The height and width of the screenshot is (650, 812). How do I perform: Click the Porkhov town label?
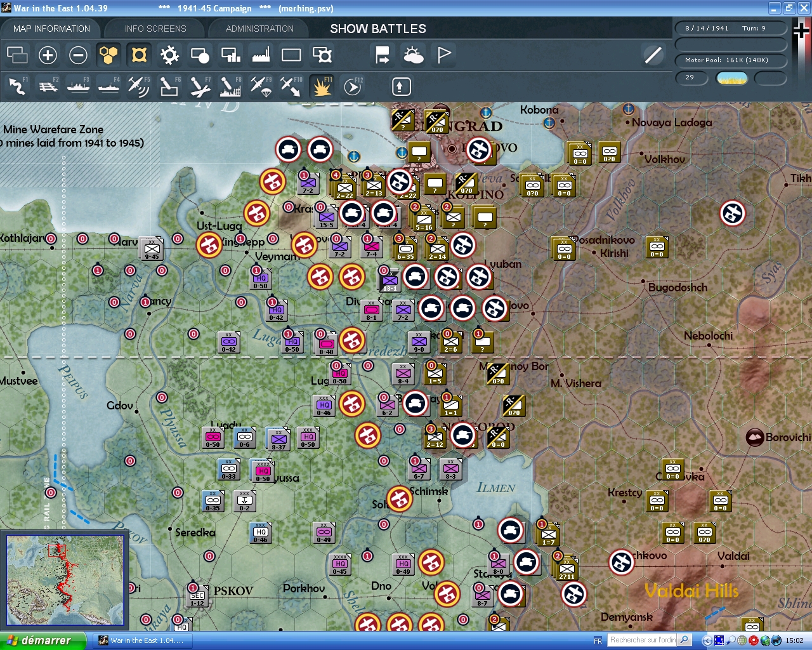point(304,588)
